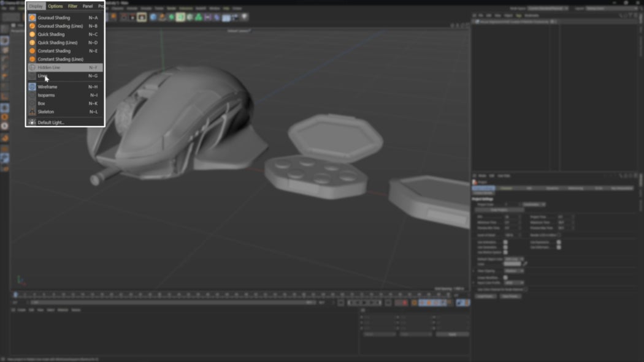Toggle Use Generators checkbox
The image size is (644, 362).
coord(505,247)
